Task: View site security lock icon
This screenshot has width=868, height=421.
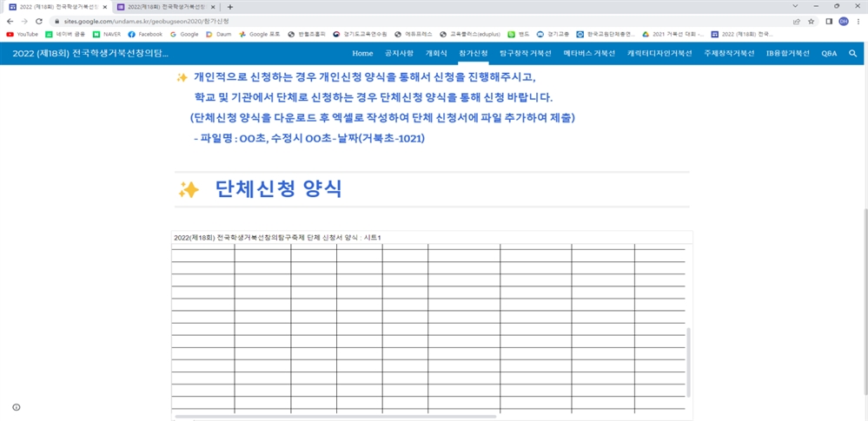Action: pos(56,21)
